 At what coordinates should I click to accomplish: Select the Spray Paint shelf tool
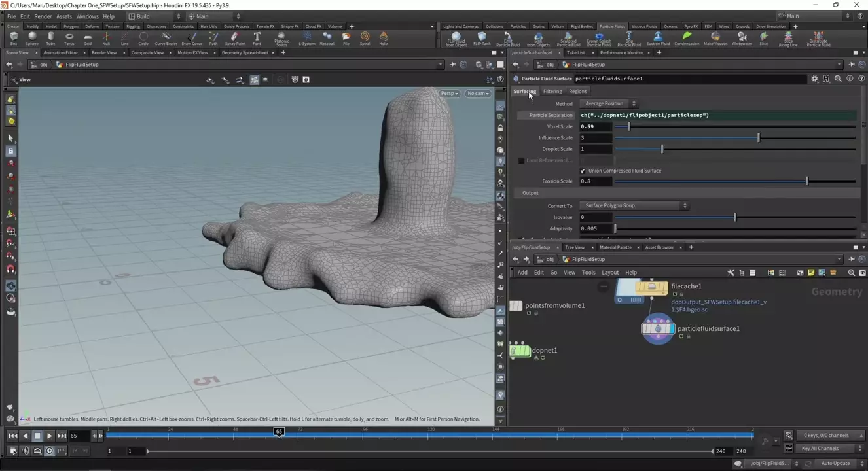click(235, 39)
